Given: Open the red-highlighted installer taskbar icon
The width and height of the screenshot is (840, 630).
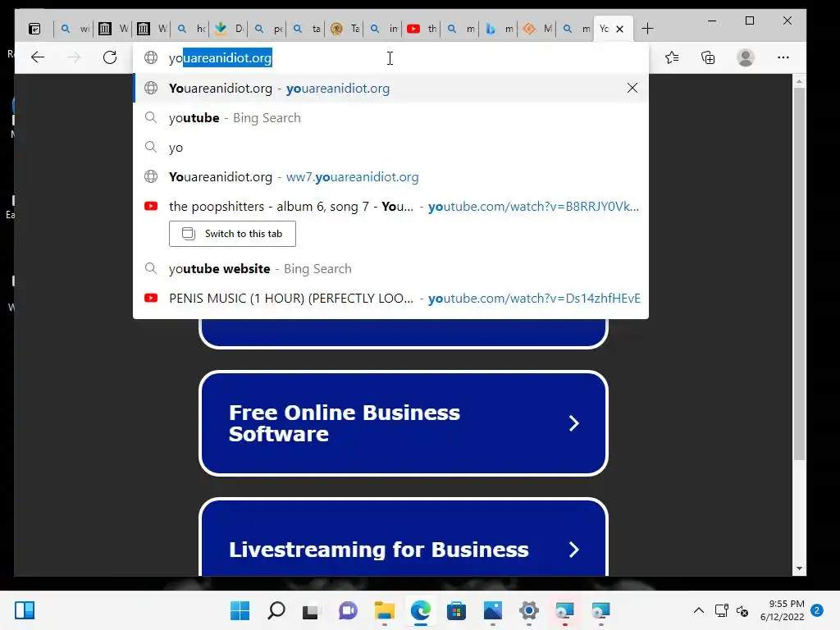Looking at the screenshot, I should point(564,610).
